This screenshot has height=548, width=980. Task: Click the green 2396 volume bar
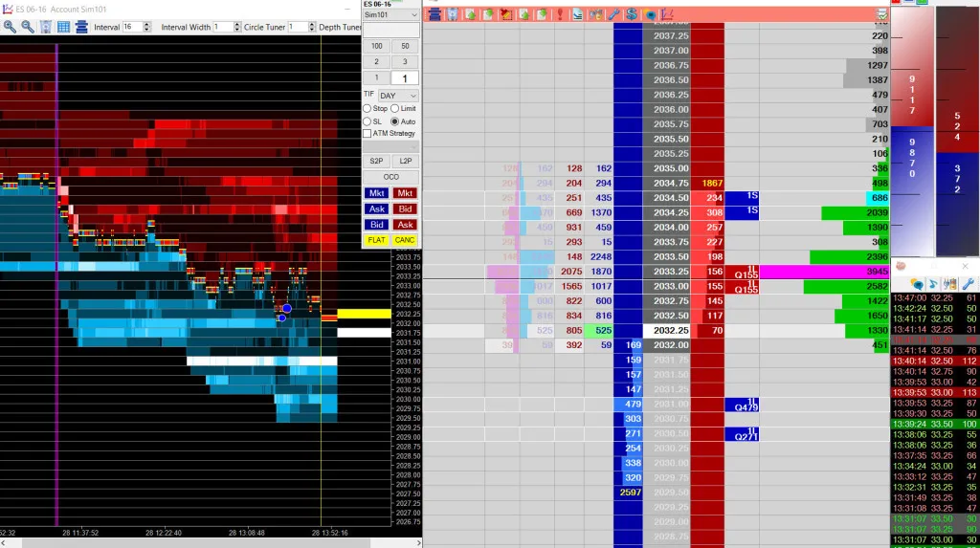pyautogui.click(x=849, y=257)
